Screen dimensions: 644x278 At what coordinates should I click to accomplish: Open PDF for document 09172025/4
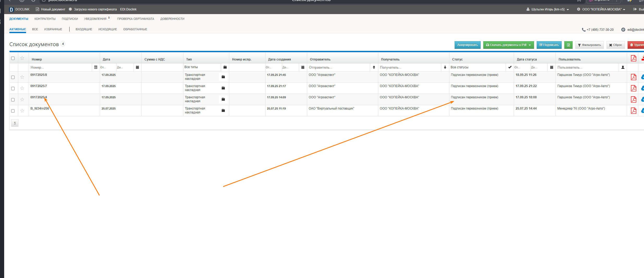(x=633, y=99)
